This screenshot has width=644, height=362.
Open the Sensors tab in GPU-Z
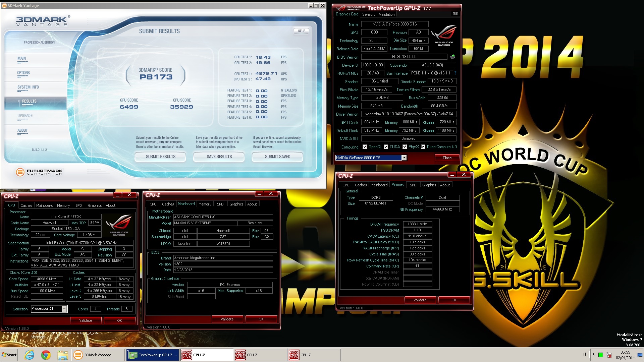point(369,14)
